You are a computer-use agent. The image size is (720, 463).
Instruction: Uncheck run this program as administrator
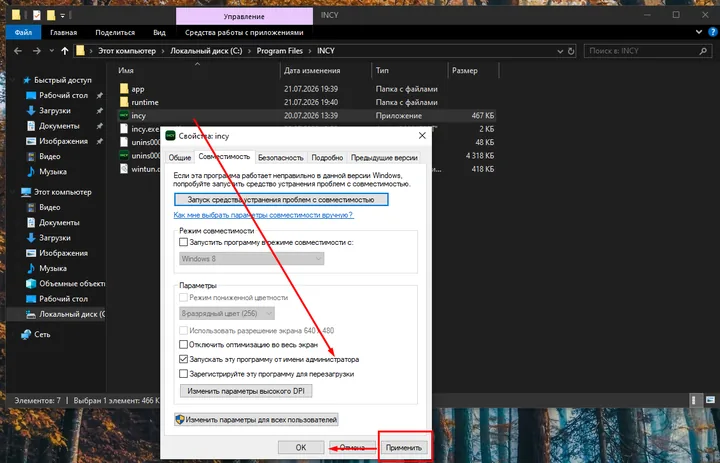point(183,359)
